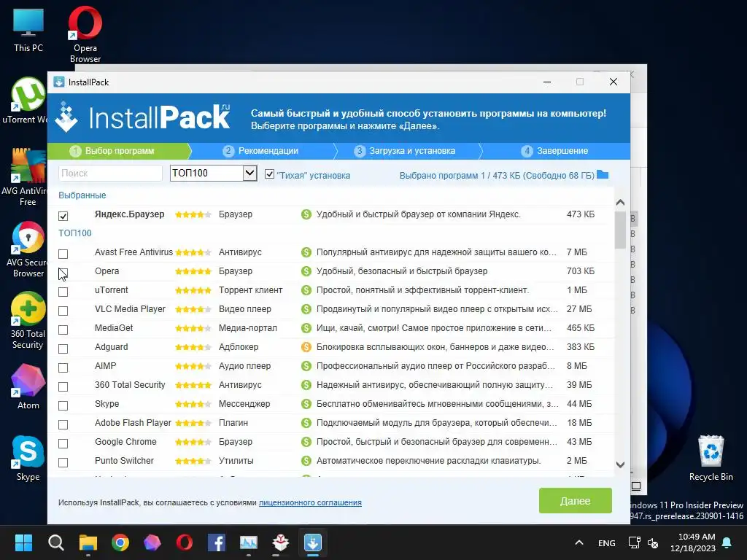Image resolution: width=747 pixels, height=560 pixels.
Task: Click the green Далее button
Action: coord(575,500)
